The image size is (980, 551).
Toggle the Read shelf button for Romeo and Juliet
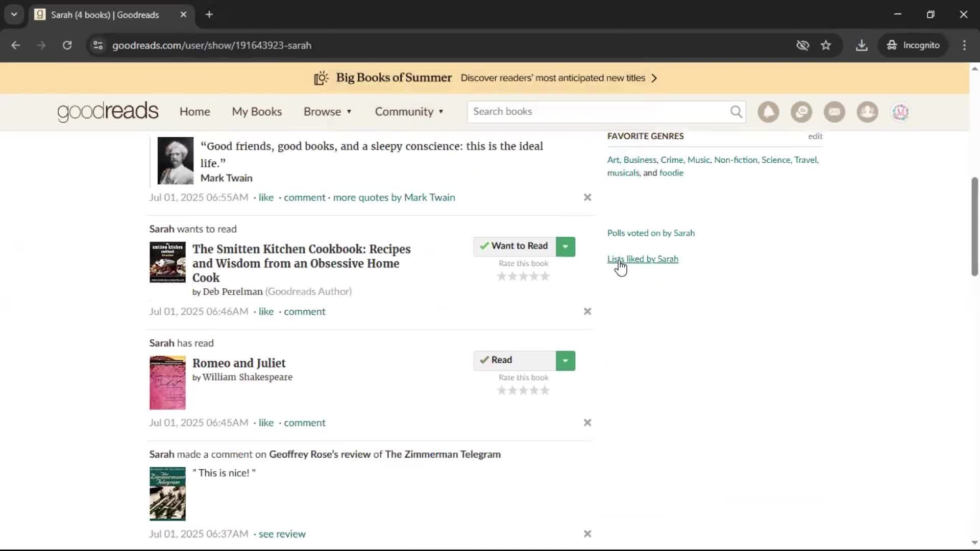tap(514, 361)
